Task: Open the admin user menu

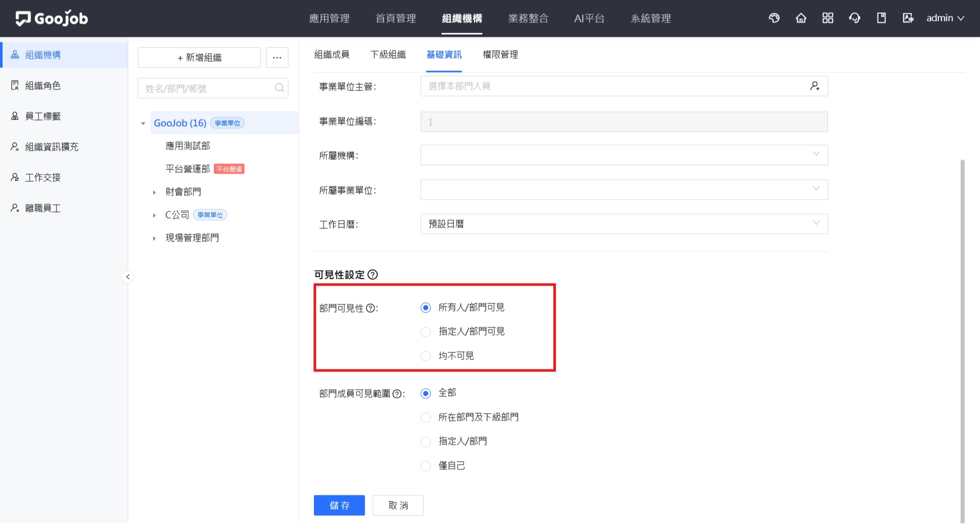Action: pyautogui.click(x=945, y=18)
